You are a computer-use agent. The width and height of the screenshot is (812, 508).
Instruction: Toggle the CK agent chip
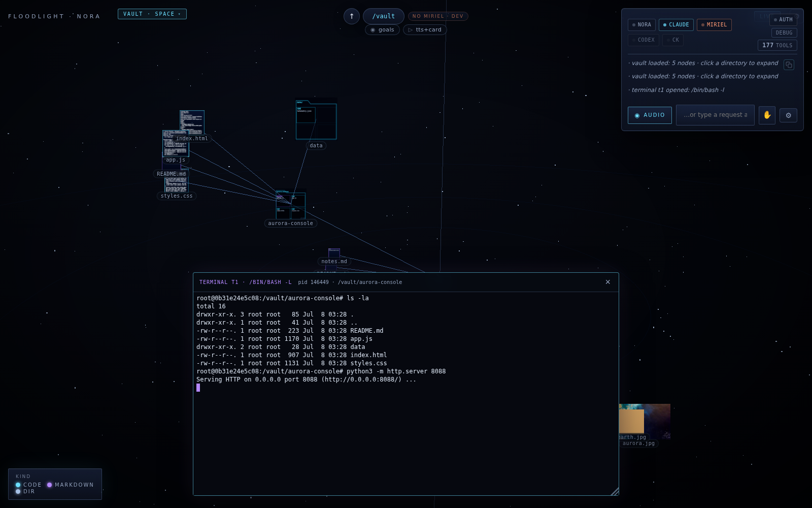673,40
